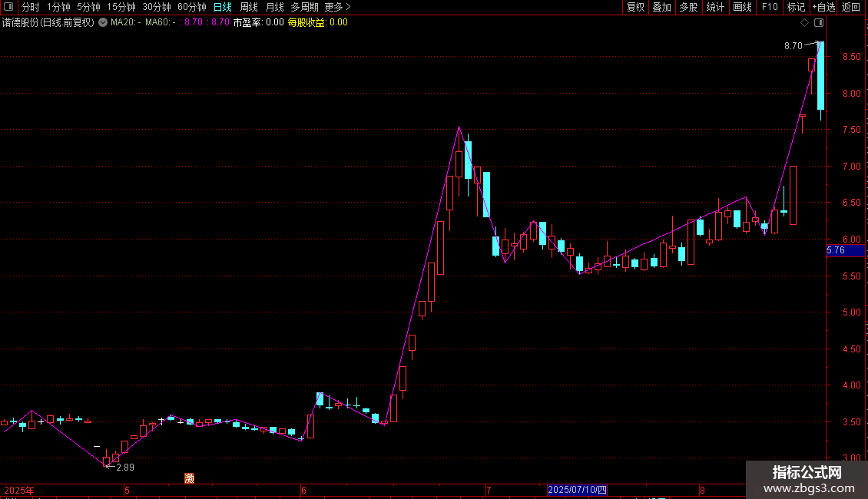Image resolution: width=868 pixels, height=499 pixels.
Task: Select the 1分钟 period tab
Action: 58,7
